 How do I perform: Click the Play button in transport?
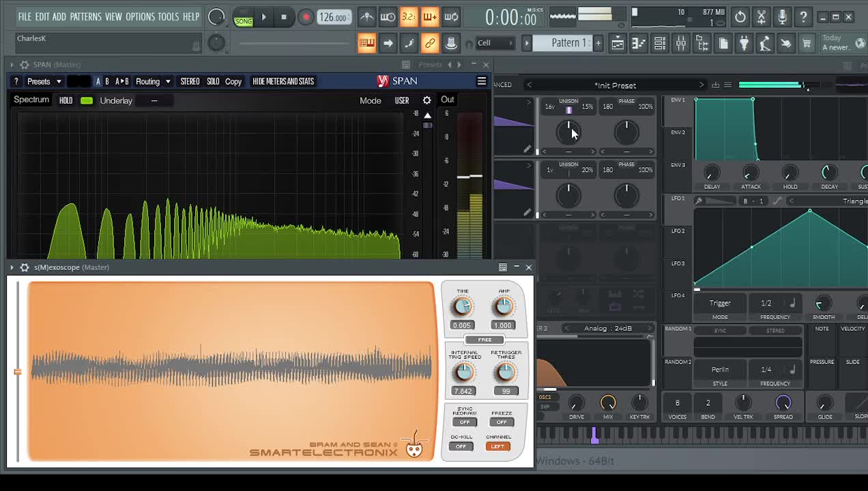pos(263,17)
